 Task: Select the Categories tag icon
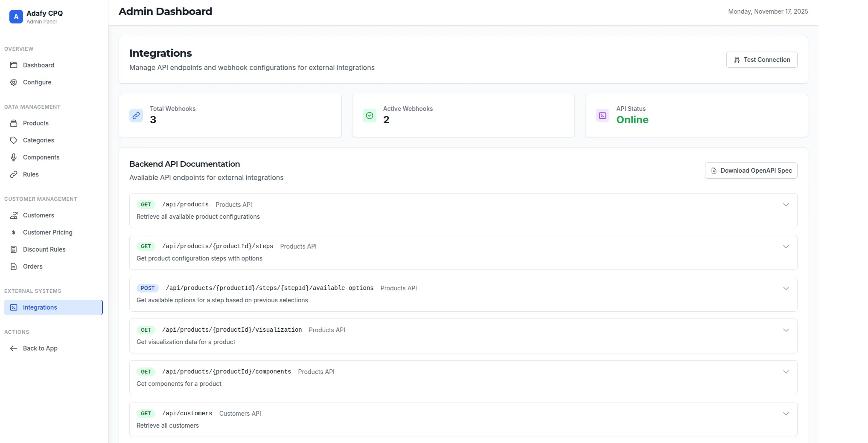(13, 140)
